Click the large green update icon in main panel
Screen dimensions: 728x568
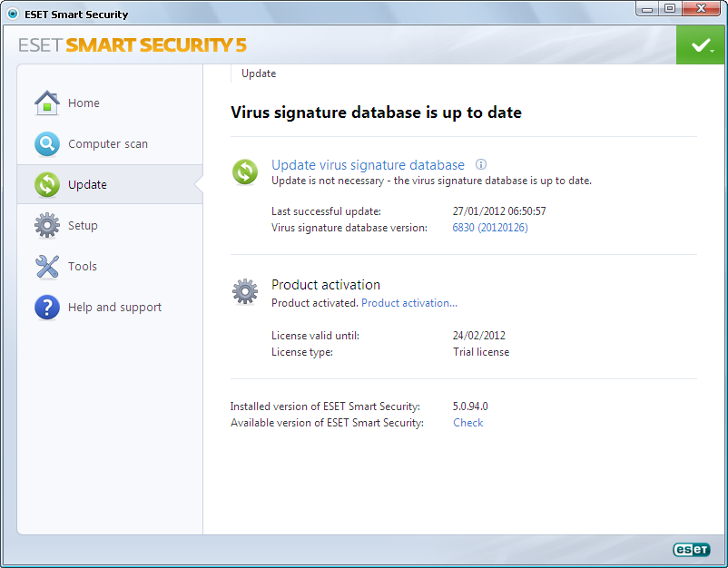(x=245, y=171)
